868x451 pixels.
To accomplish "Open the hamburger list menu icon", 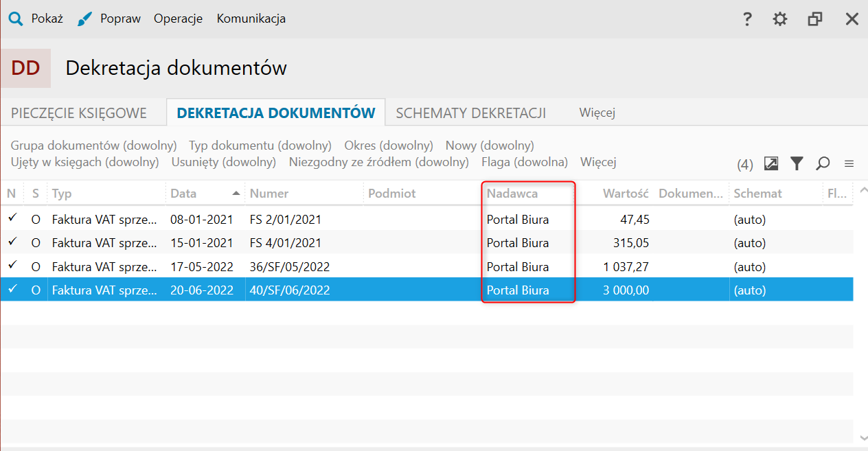I will (x=849, y=164).
